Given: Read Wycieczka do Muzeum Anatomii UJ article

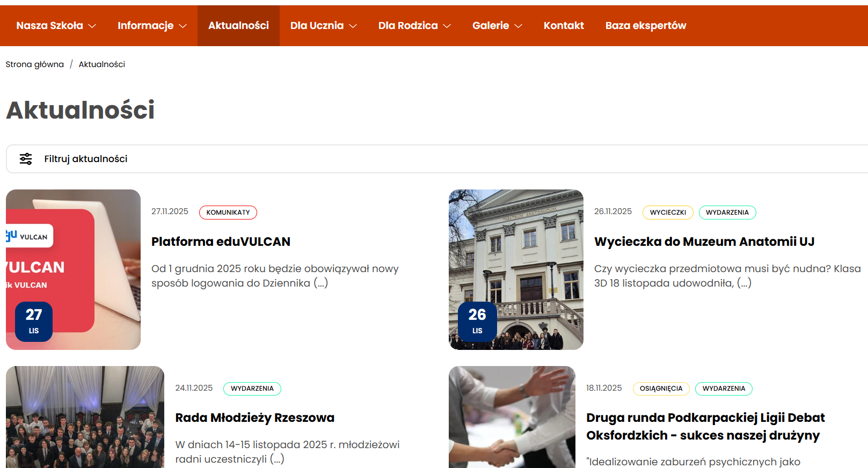Looking at the screenshot, I should (704, 242).
